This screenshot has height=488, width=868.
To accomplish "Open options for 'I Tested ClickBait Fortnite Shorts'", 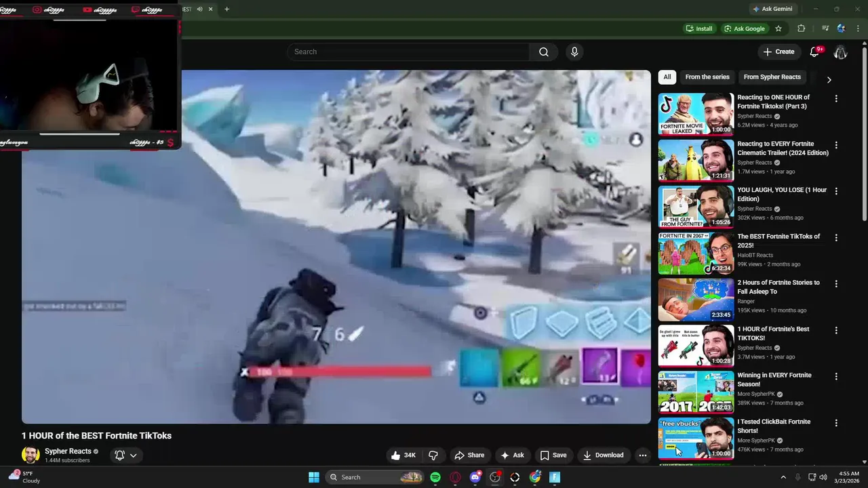I will [836, 423].
